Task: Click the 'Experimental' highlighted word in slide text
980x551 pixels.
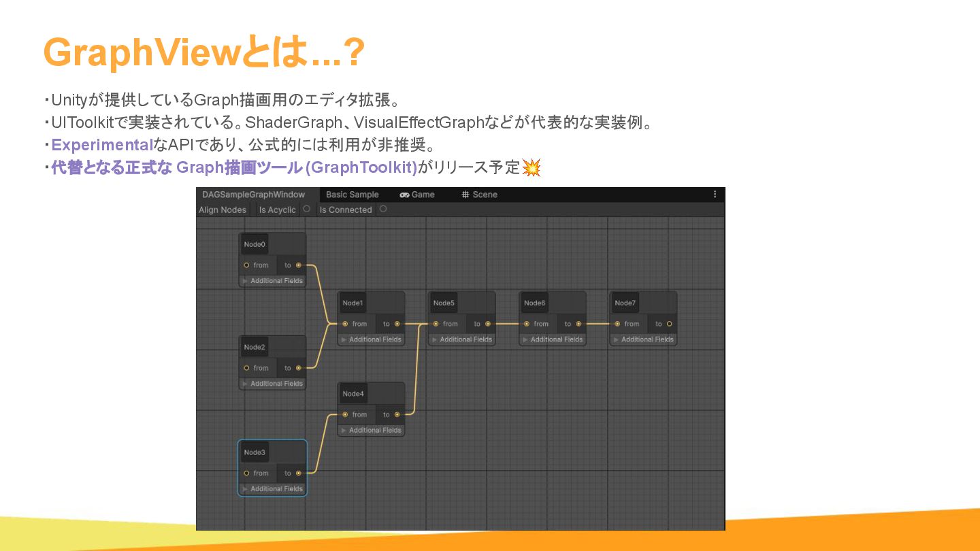Action: [x=103, y=145]
